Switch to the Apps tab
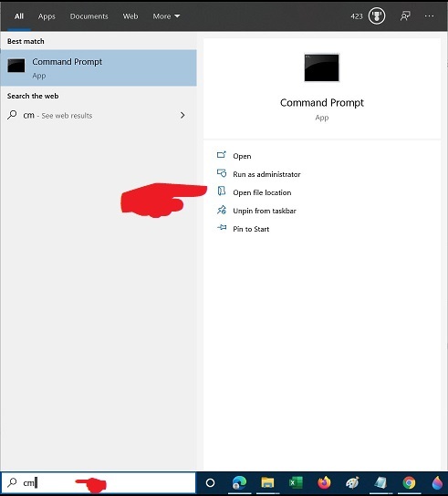448x496 pixels. tap(47, 16)
